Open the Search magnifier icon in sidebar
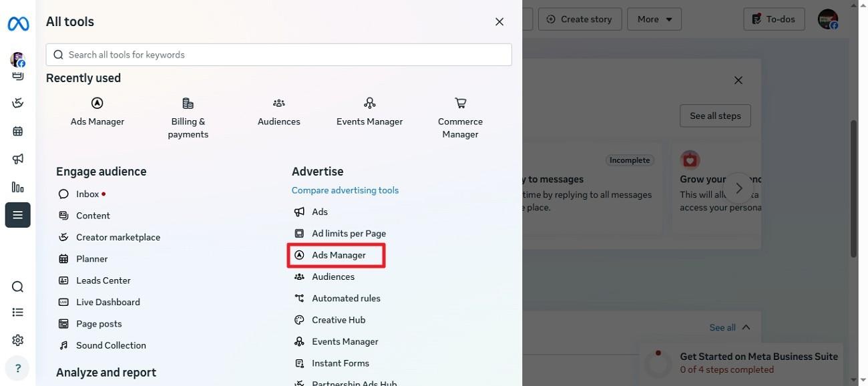This screenshot has height=386, width=868. [x=18, y=286]
